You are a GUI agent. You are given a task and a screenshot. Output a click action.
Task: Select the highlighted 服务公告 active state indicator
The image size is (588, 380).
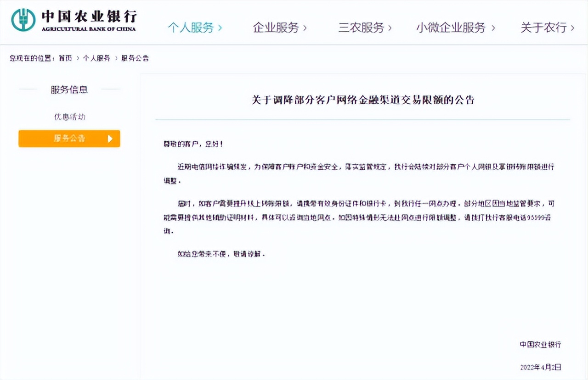[x=69, y=139]
